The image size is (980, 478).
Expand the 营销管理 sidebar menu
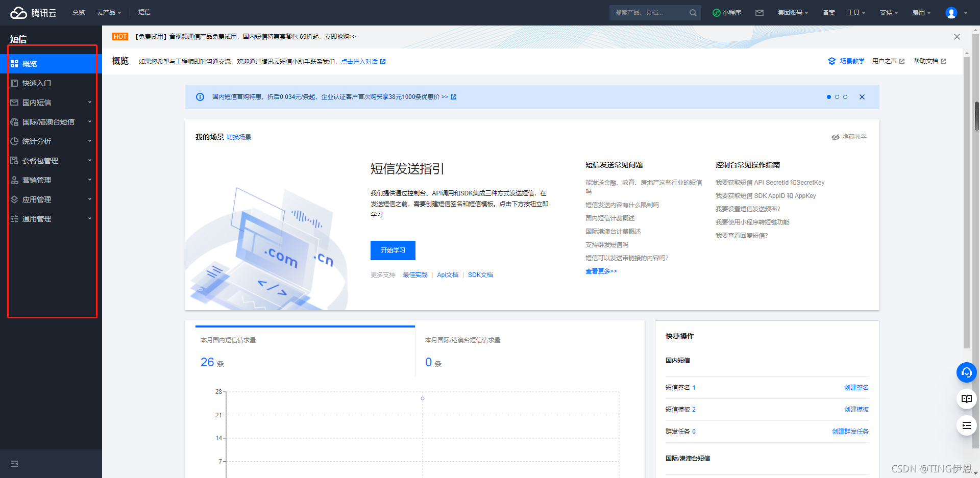(x=90, y=180)
